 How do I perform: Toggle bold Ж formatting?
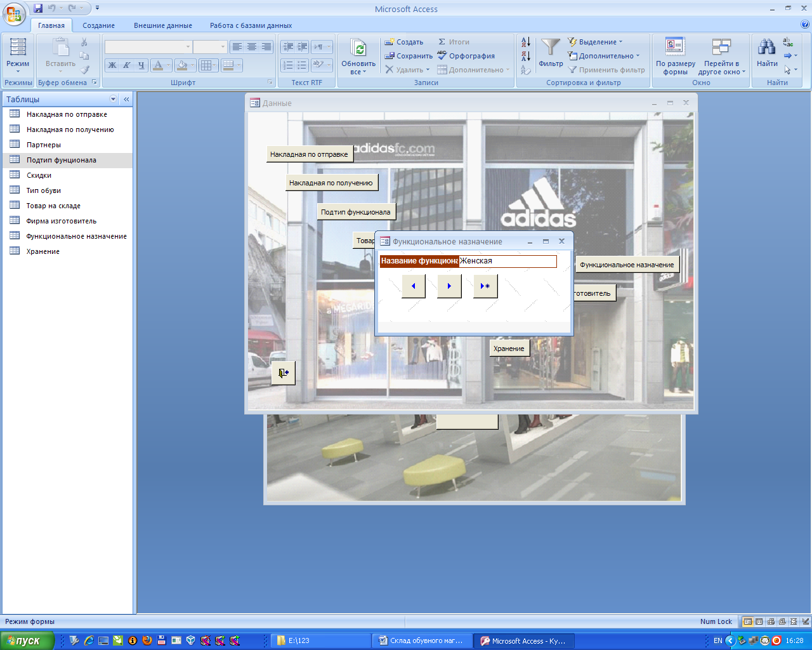pyautogui.click(x=112, y=65)
